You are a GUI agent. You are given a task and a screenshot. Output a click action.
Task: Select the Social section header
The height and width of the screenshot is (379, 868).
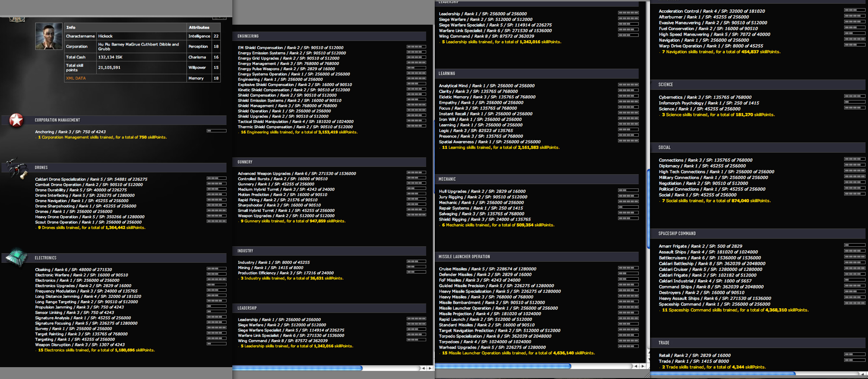pos(758,148)
